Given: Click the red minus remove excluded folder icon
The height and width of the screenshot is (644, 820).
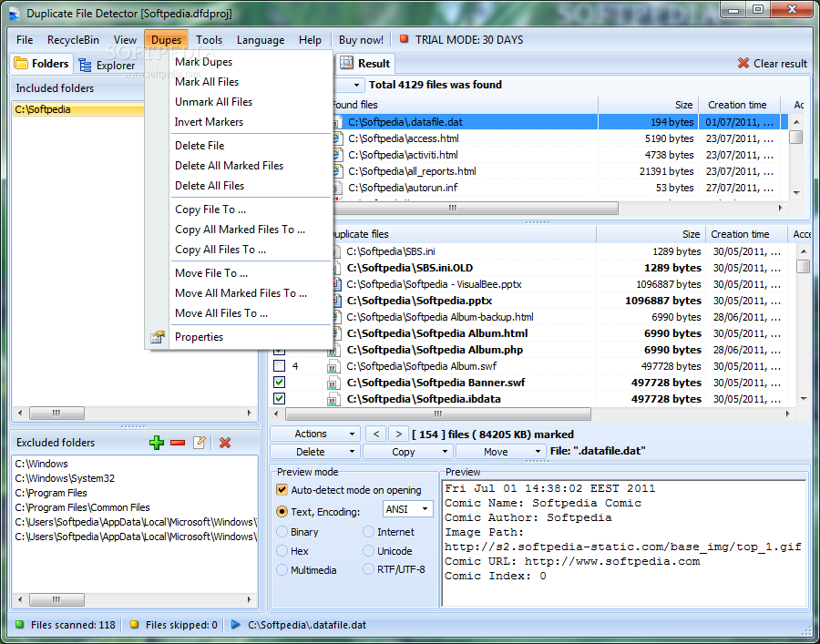Looking at the screenshot, I should pyautogui.click(x=178, y=443).
